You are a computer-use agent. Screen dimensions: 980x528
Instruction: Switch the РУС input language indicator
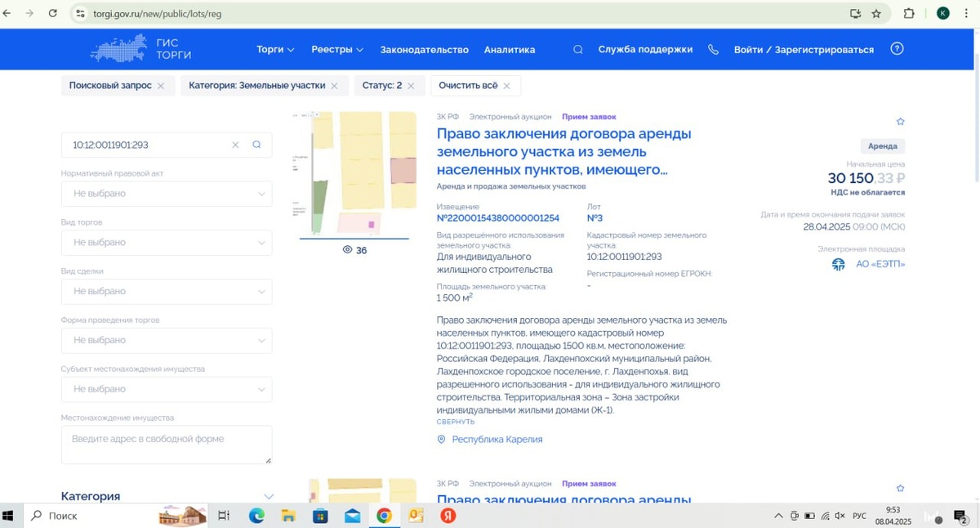point(859,516)
